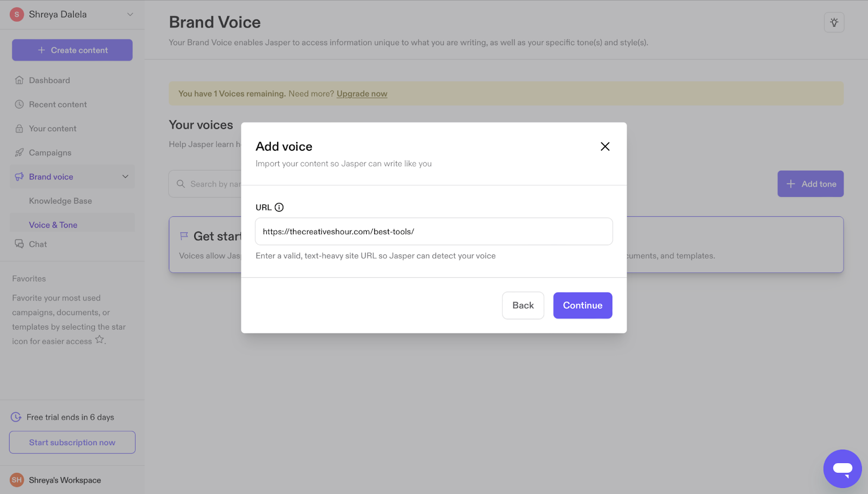Click the plus icon in Add tone
This screenshot has height=494, width=868.
pyautogui.click(x=791, y=184)
